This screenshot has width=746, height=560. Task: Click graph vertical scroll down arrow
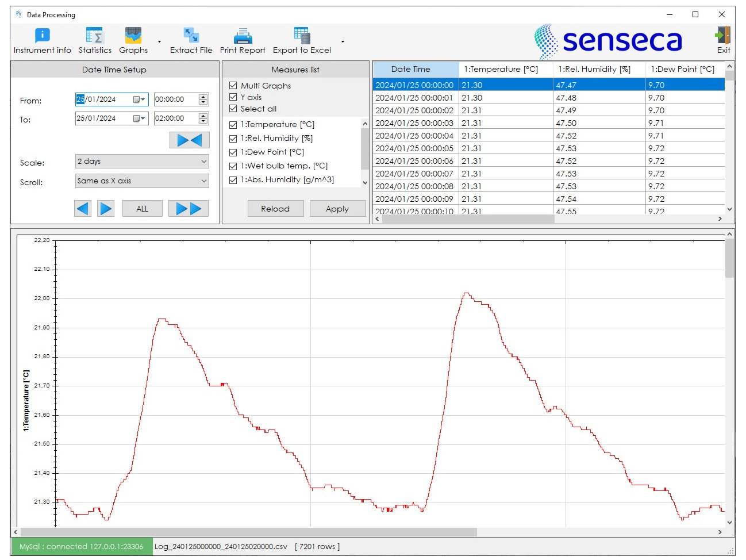click(730, 523)
